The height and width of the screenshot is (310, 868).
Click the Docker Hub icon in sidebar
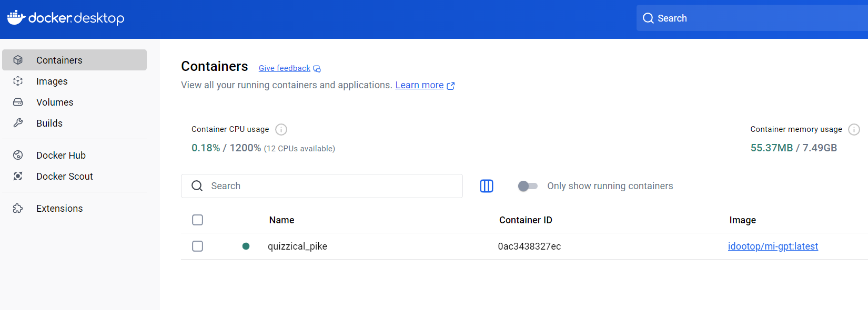click(18, 155)
